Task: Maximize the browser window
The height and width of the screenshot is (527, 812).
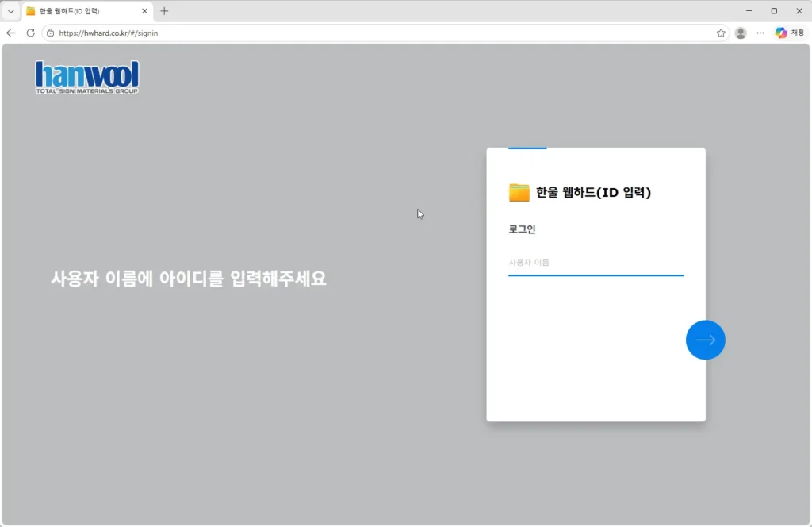Action: coord(774,11)
